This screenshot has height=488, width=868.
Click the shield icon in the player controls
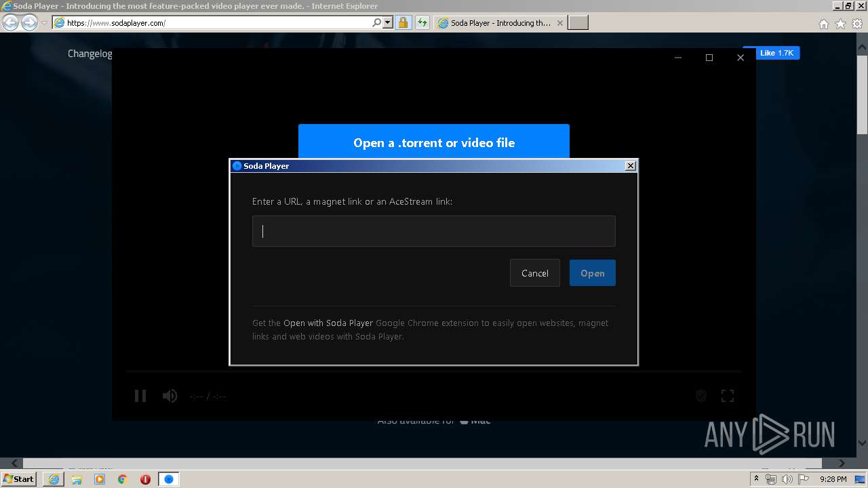[701, 396]
